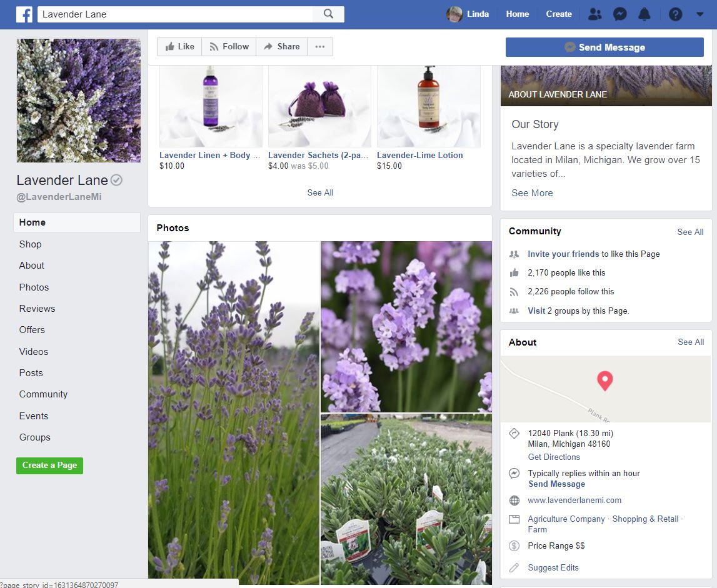The width and height of the screenshot is (717, 588).
Task: Expand the account dropdown arrow
Action: click(x=699, y=14)
